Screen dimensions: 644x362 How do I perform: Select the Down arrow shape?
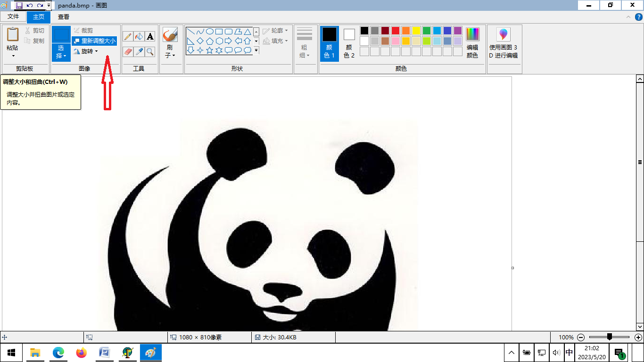pos(191,50)
